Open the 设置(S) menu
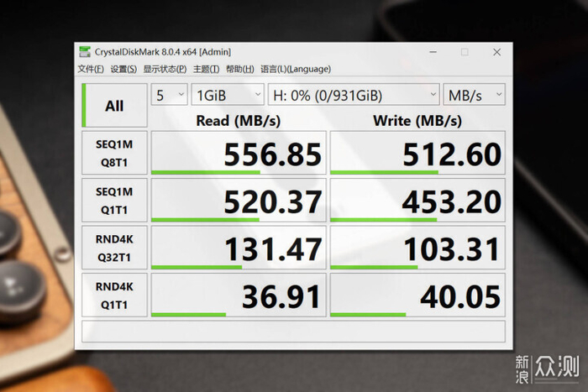The height and width of the screenshot is (392, 588). 123,69
